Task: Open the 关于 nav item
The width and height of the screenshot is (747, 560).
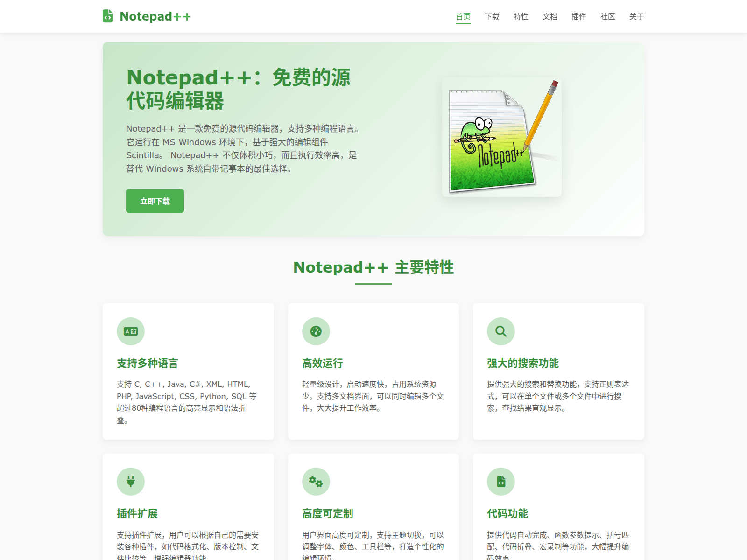Action: (x=637, y=16)
